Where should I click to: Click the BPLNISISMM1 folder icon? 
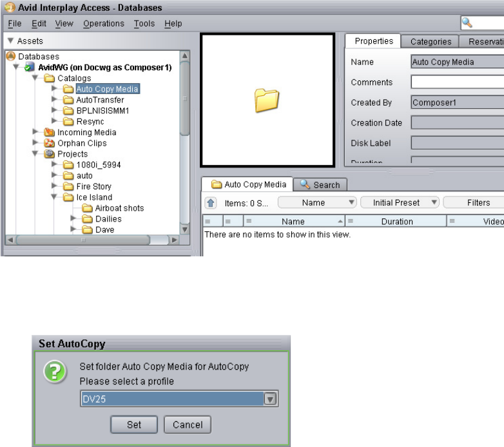pos(68,111)
